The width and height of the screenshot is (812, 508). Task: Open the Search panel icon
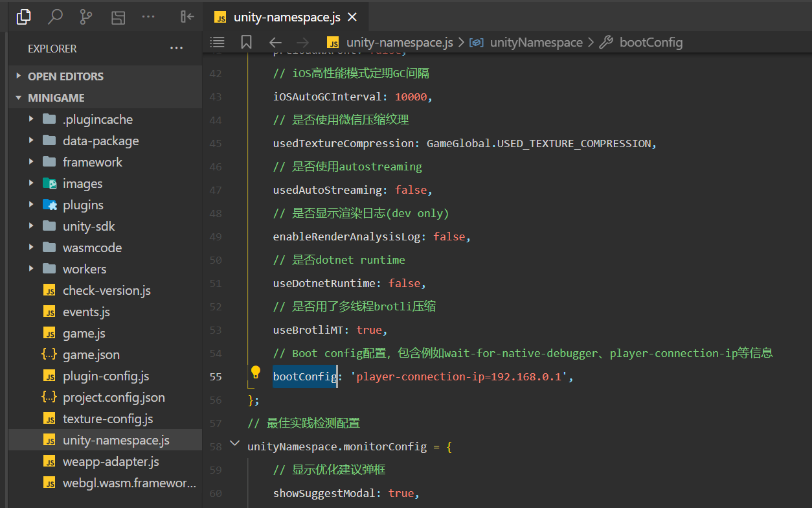55,17
